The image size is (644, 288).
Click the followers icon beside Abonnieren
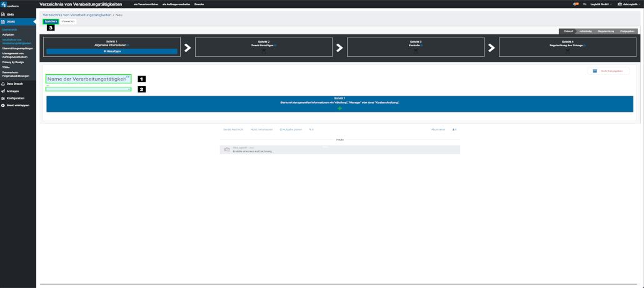point(455,129)
